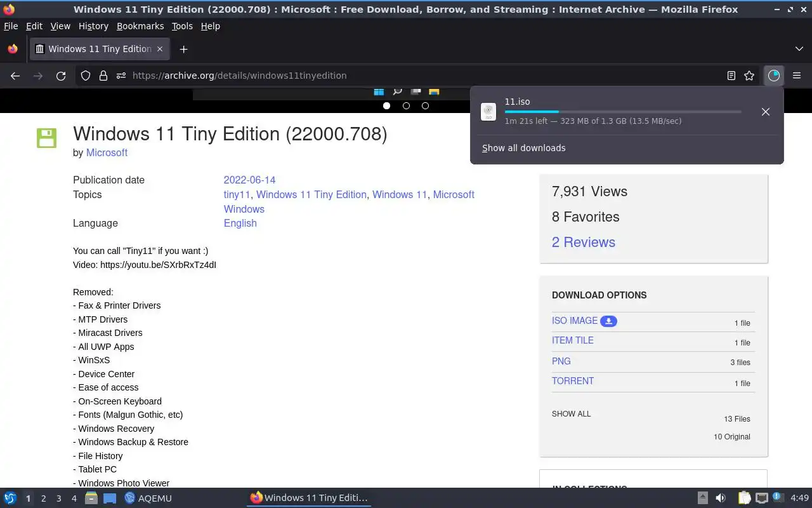Image resolution: width=812 pixels, height=508 pixels.
Task: Open the Edit menu
Action: pos(34,26)
